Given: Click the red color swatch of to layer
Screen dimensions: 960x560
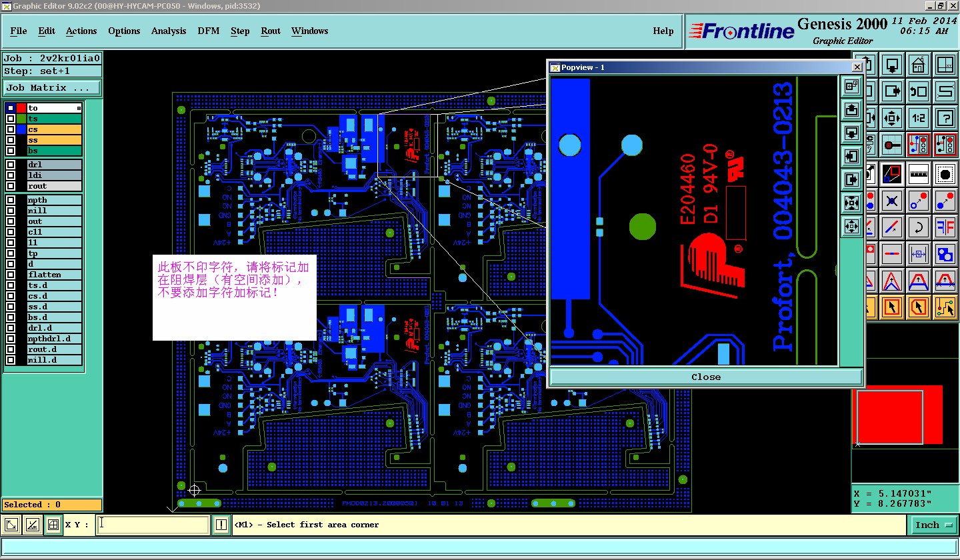Looking at the screenshot, I should 21,108.
